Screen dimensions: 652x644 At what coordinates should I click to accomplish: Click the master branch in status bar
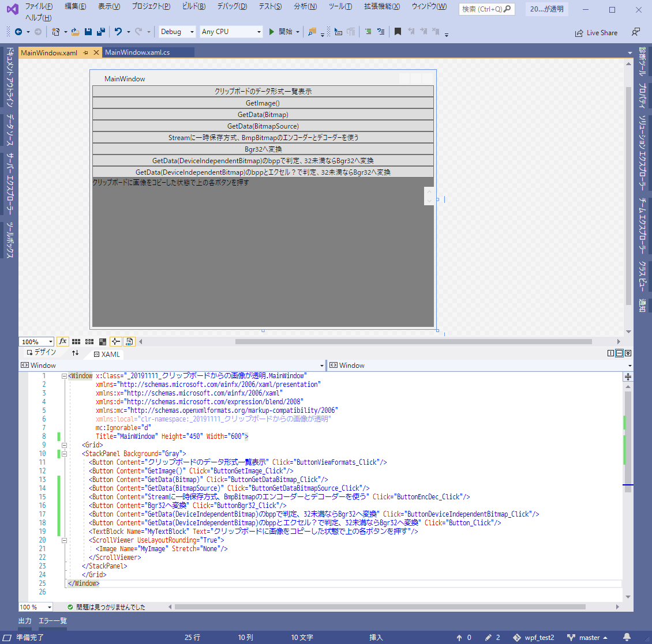click(587, 637)
